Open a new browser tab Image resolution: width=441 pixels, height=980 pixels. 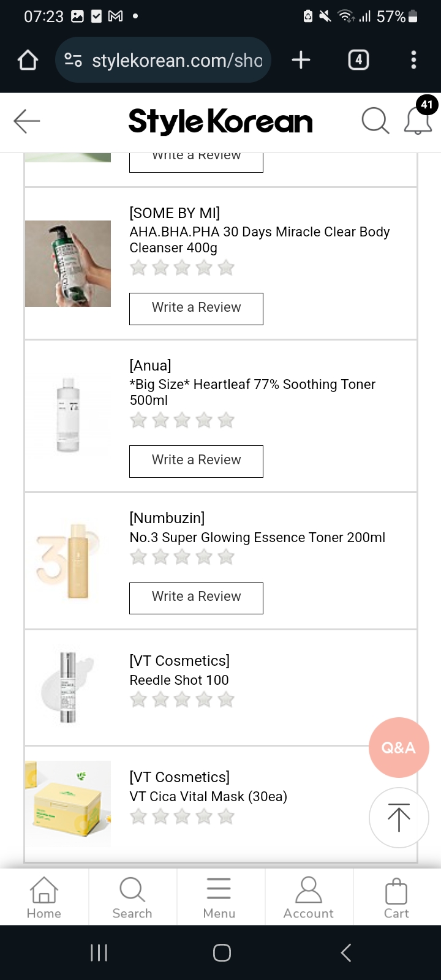(301, 60)
